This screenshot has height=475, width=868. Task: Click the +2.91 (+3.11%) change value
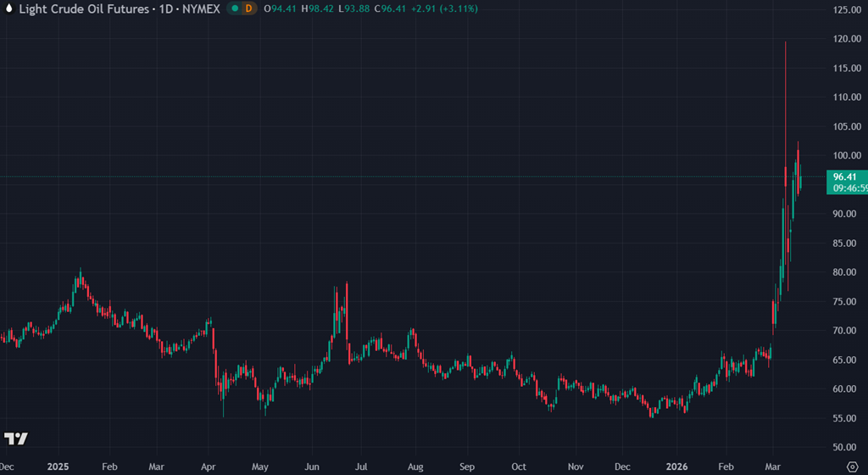444,8
